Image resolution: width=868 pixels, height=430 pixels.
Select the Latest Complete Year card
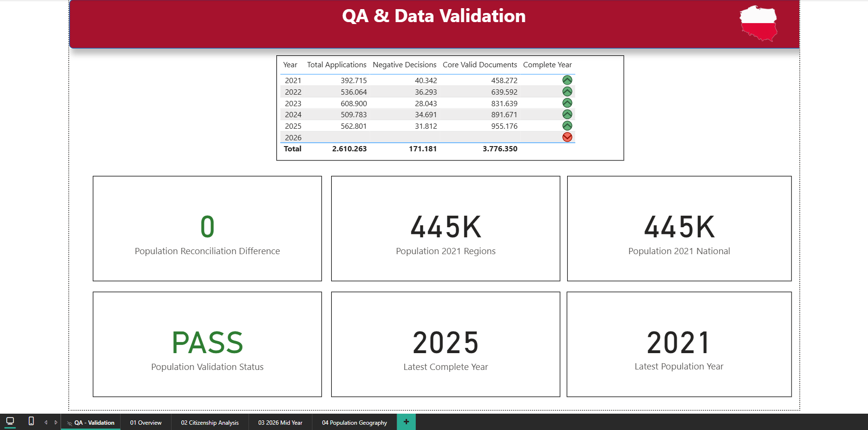446,344
